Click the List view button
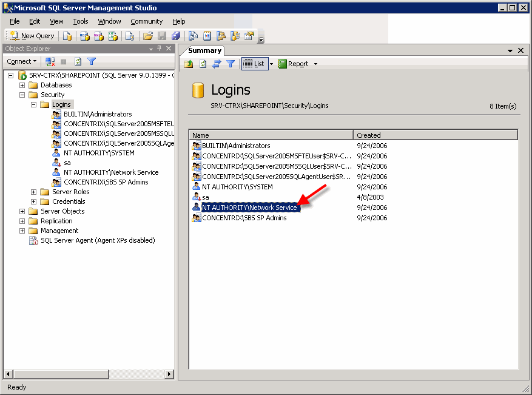Screen dimensions: 532x395 pos(254,64)
